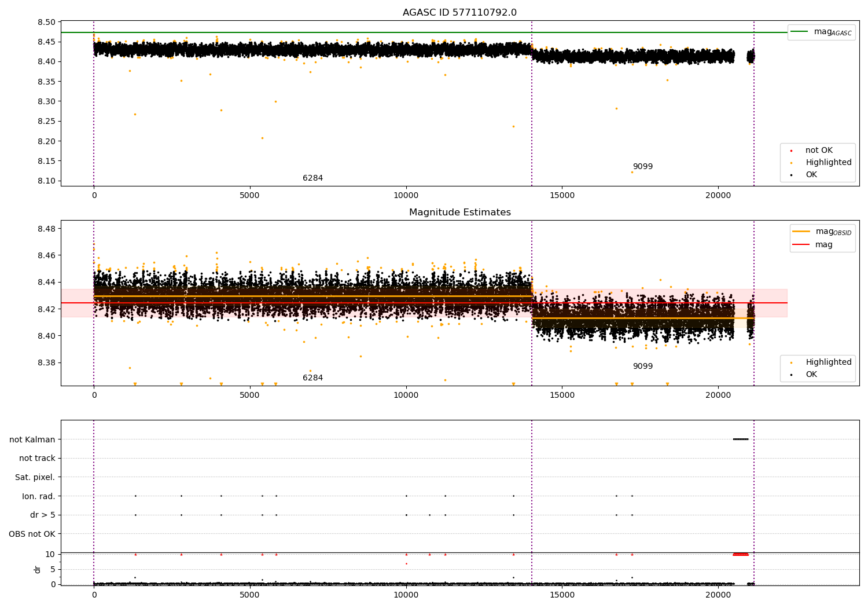868x608 pixels.
Task: Click the 'not track' axis label
Action: pos(37,459)
